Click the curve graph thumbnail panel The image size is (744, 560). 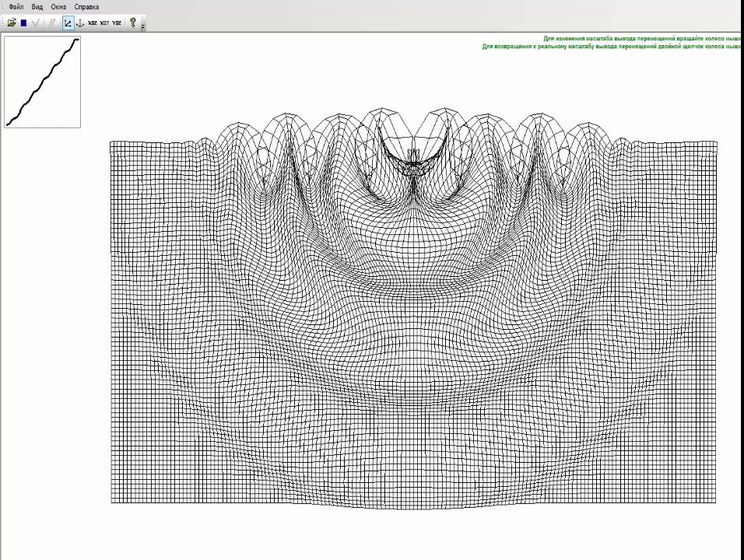click(x=42, y=82)
